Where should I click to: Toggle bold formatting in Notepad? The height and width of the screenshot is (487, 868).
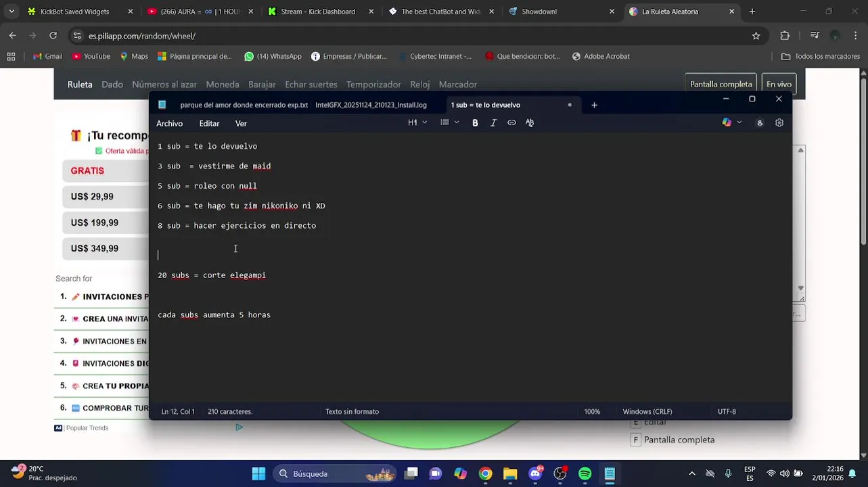pos(475,122)
